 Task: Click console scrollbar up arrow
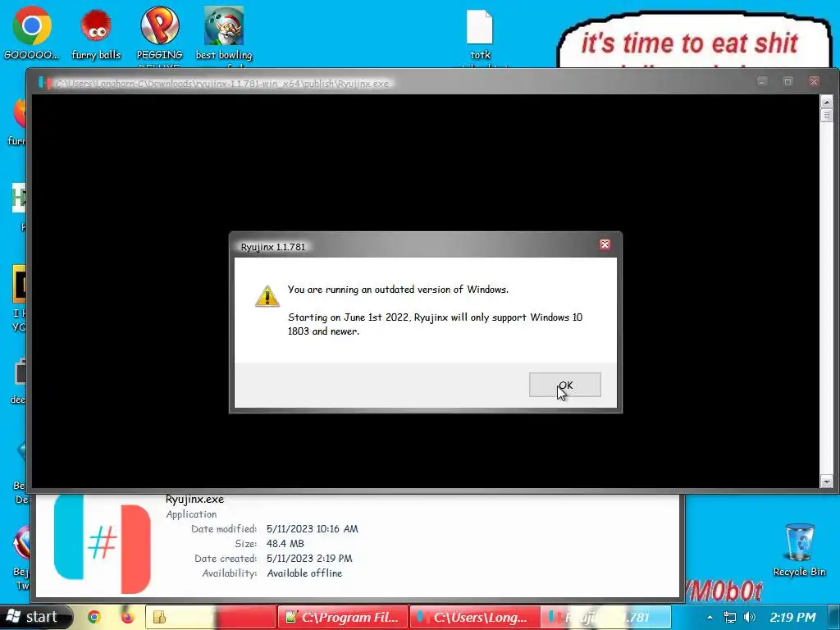coord(827,101)
